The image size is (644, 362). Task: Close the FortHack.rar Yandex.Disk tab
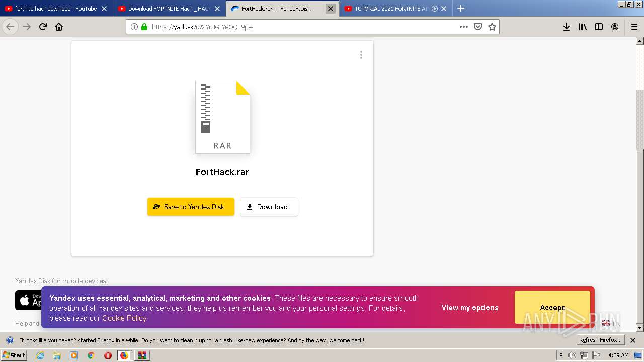point(331,9)
